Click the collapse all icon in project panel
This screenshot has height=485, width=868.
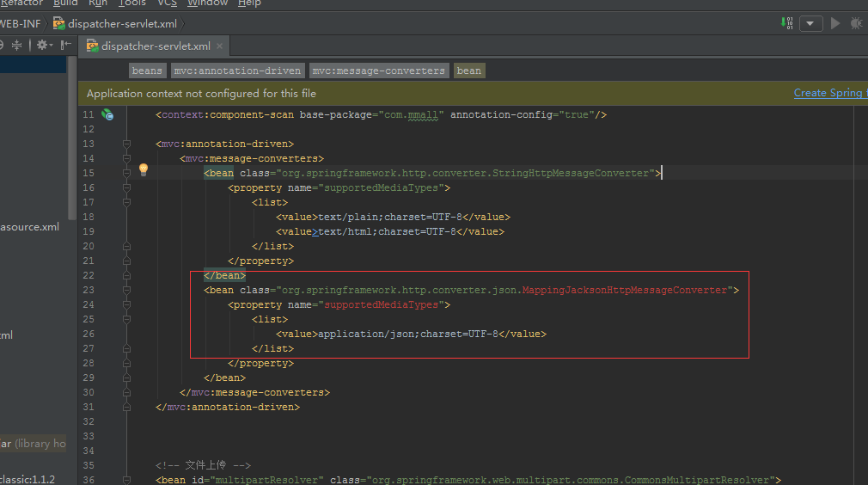pyautogui.click(x=17, y=45)
